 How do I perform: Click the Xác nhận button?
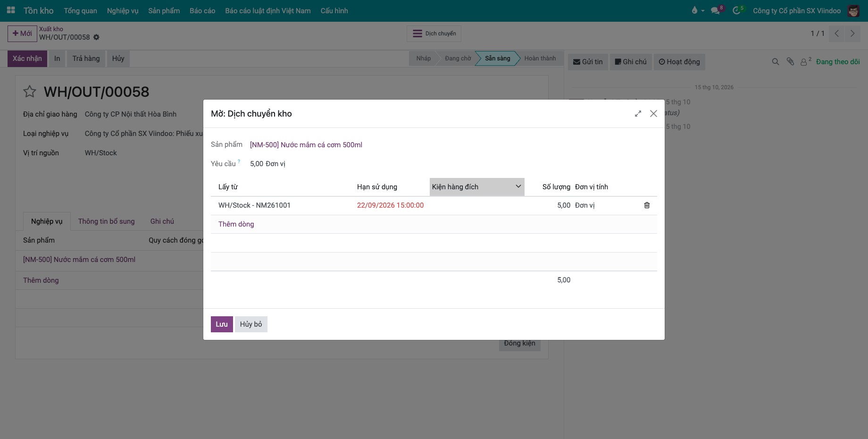[x=27, y=59]
